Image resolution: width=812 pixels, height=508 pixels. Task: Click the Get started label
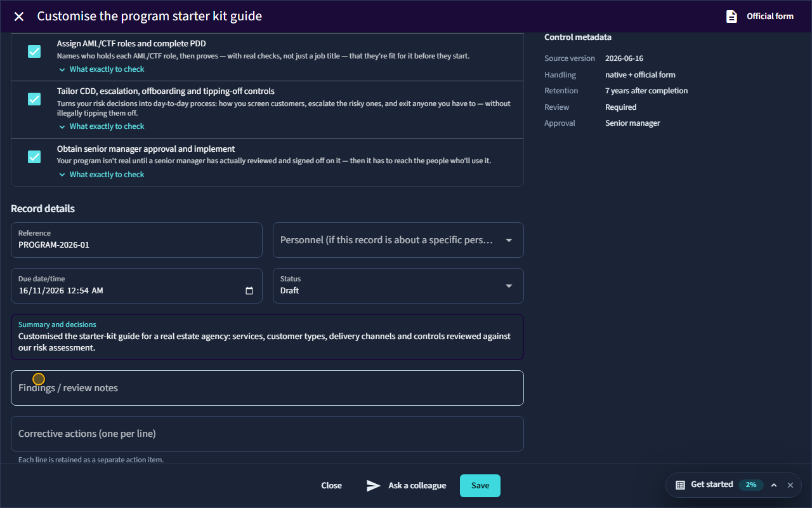pyautogui.click(x=712, y=485)
